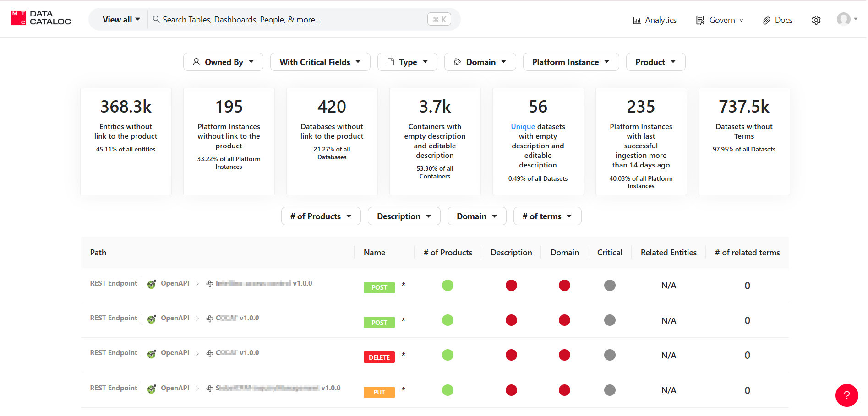
Task: Open the View all selector
Action: tap(121, 19)
